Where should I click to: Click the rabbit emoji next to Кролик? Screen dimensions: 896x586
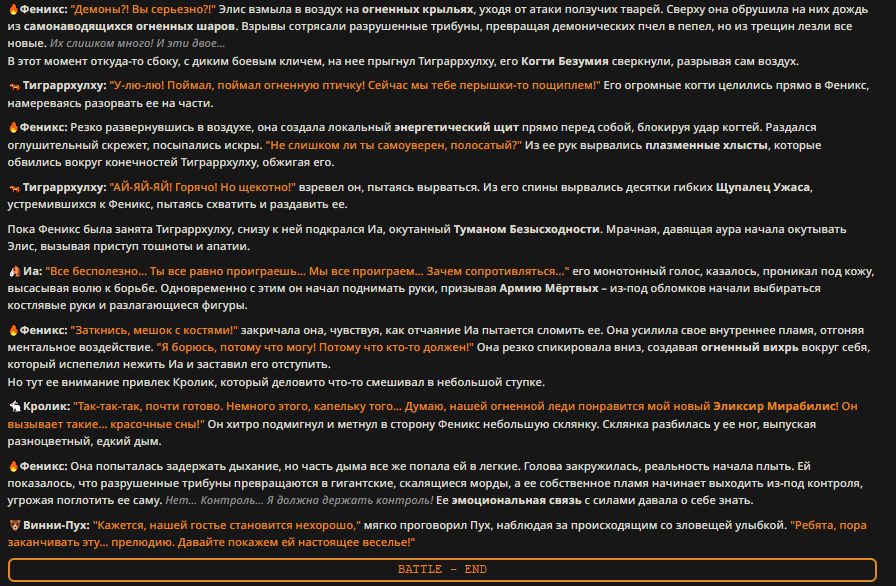pos(15,407)
